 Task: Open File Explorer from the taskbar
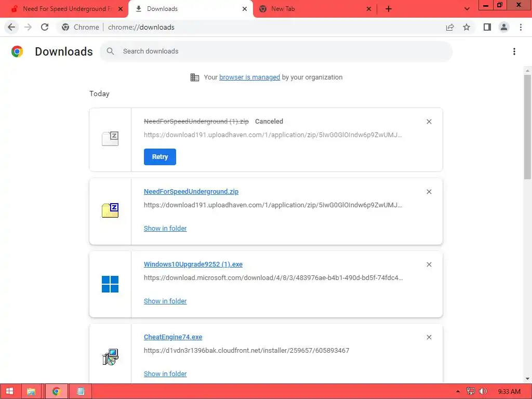coord(31,391)
